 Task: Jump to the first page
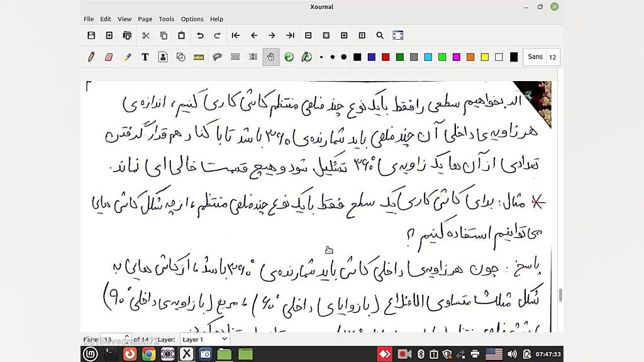pos(236,35)
